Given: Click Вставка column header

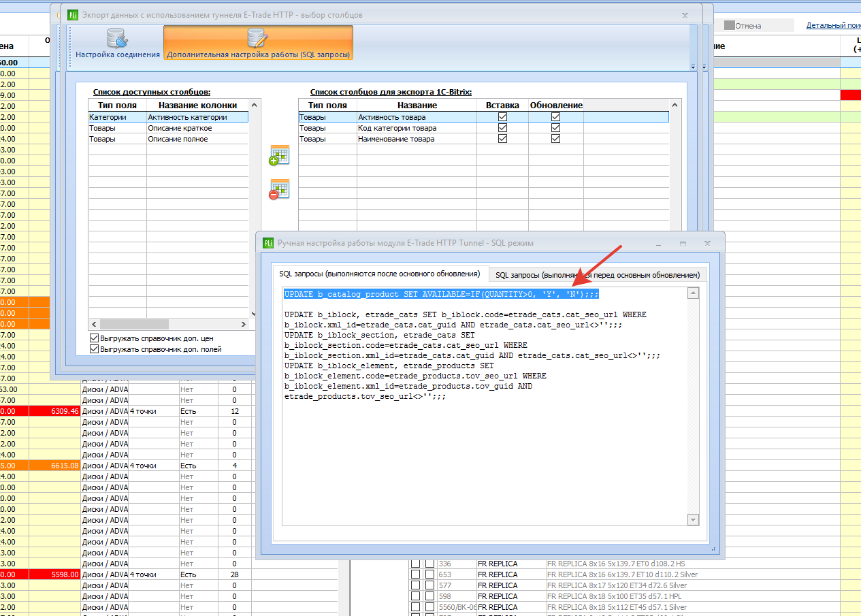Looking at the screenshot, I should pos(503,105).
